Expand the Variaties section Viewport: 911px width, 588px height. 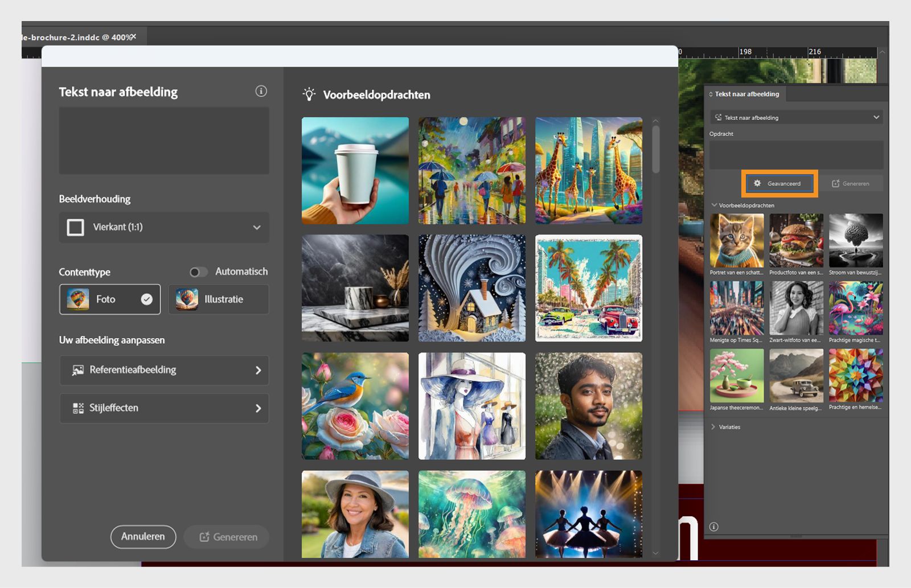713,427
